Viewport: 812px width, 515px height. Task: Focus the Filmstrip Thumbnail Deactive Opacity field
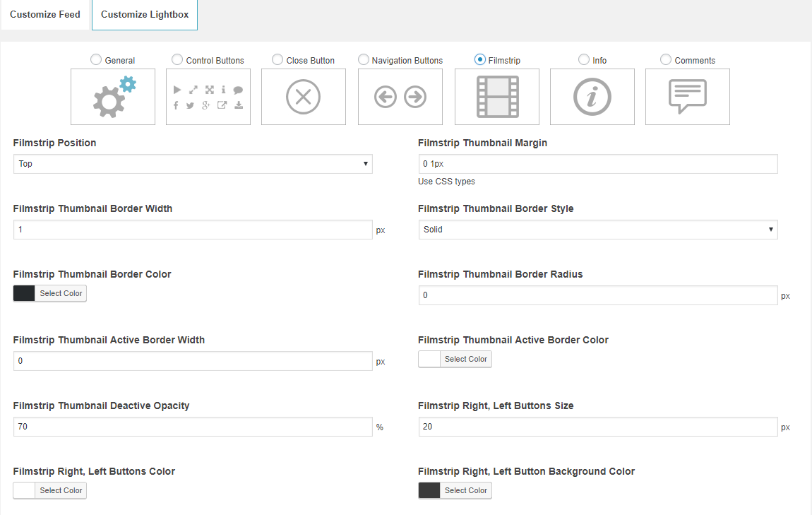[x=193, y=427]
